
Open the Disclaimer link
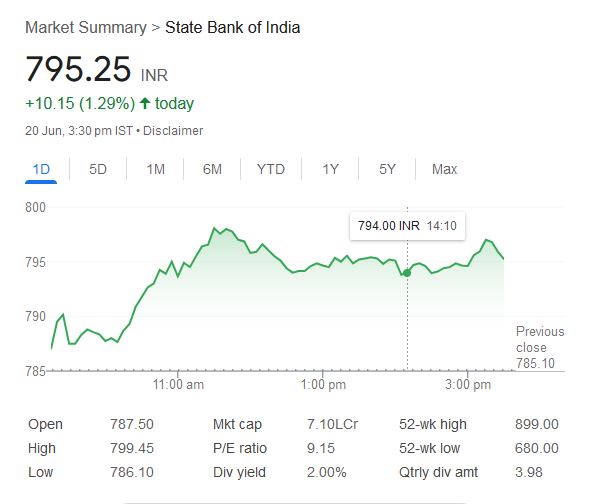tap(176, 130)
